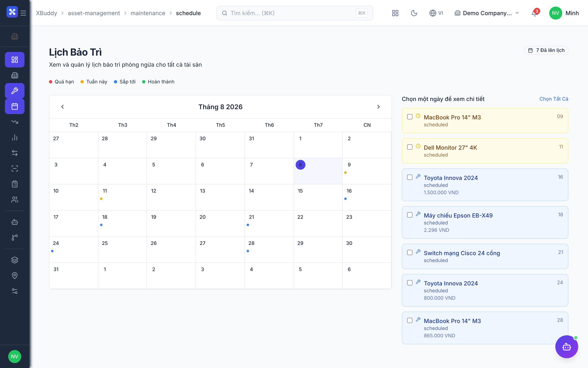The image size is (588, 368).
Task: Open the location pin icon in sidebar
Action: tap(14, 276)
